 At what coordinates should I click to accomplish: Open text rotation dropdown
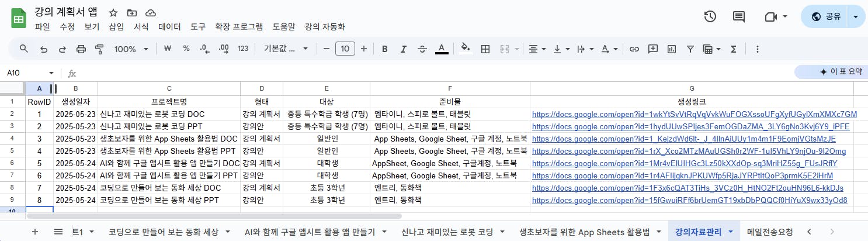tap(610, 49)
